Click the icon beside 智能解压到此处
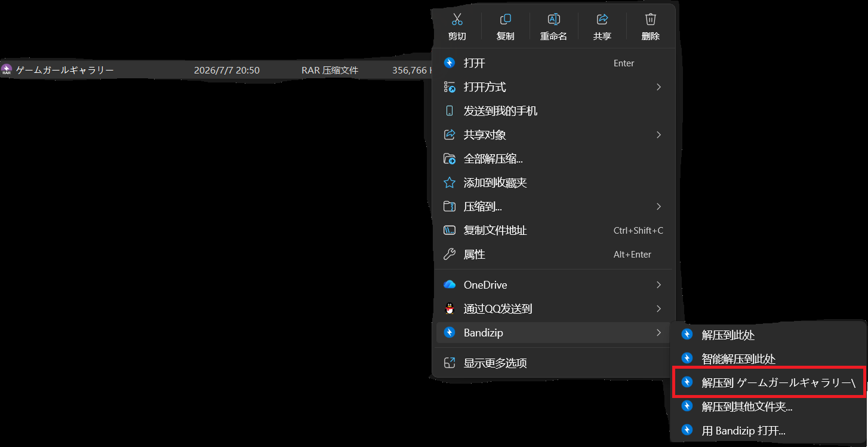The width and height of the screenshot is (868, 447). pos(687,359)
